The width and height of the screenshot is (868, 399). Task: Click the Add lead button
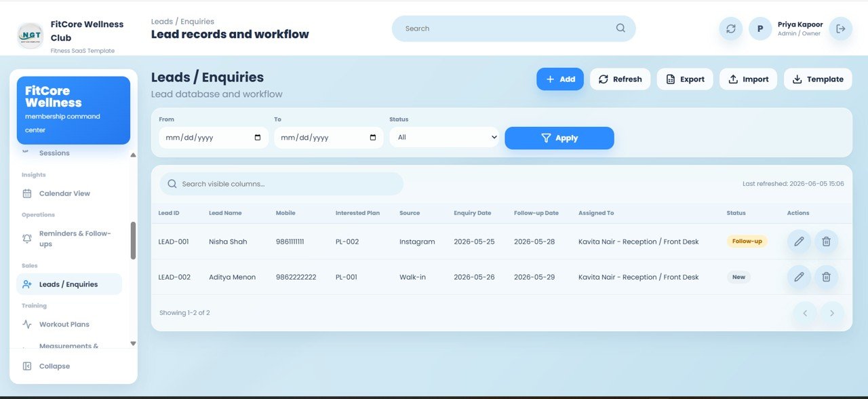560,79
